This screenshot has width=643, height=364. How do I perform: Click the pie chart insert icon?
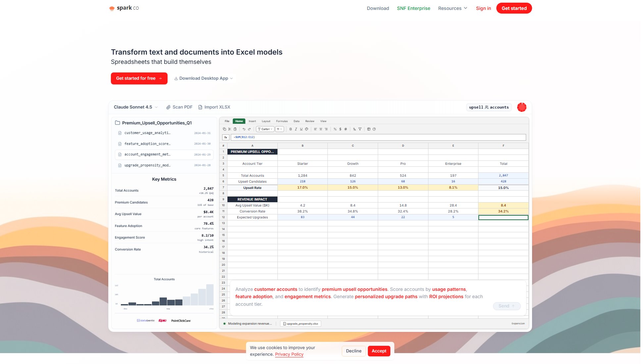coord(374,129)
